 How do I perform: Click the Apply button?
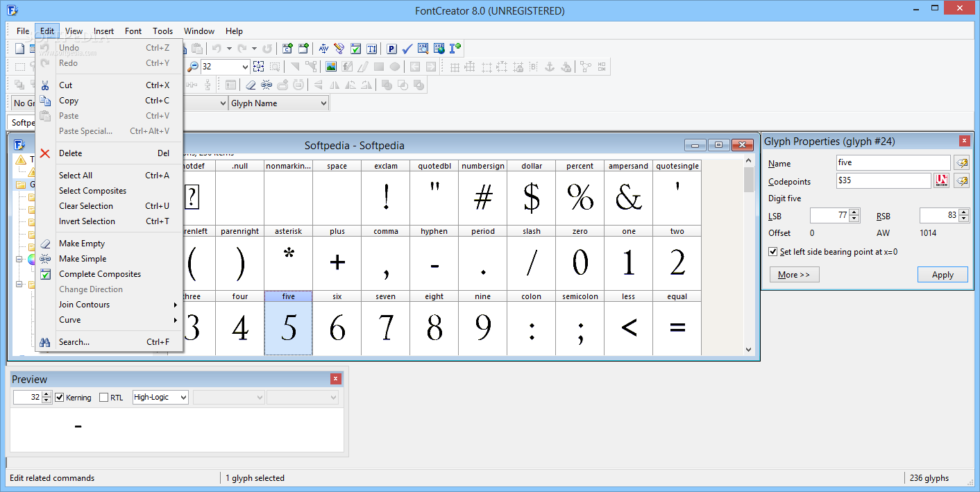[x=943, y=275]
